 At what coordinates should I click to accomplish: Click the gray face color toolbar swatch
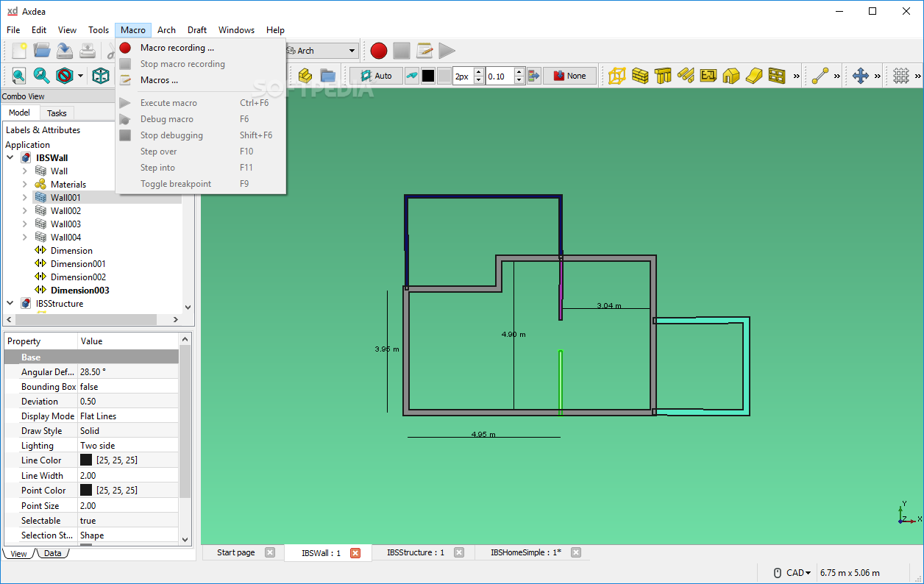[x=444, y=76]
